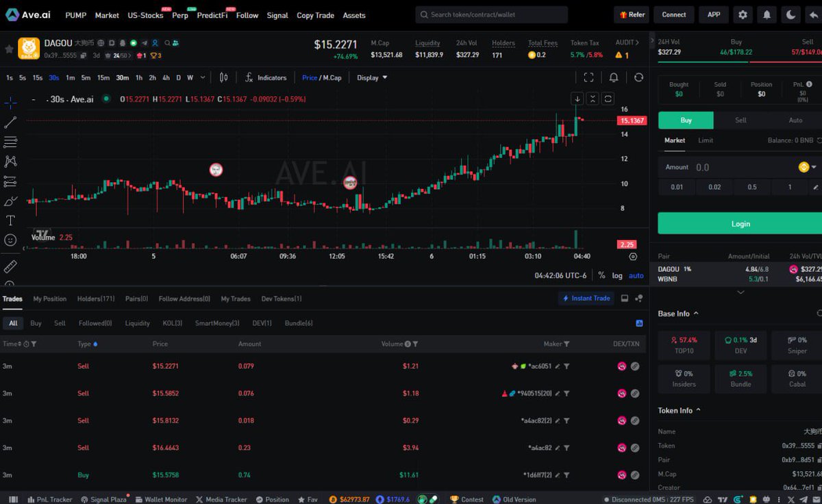Toggle auto scale on chart

pyautogui.click(x=636, y=275)
